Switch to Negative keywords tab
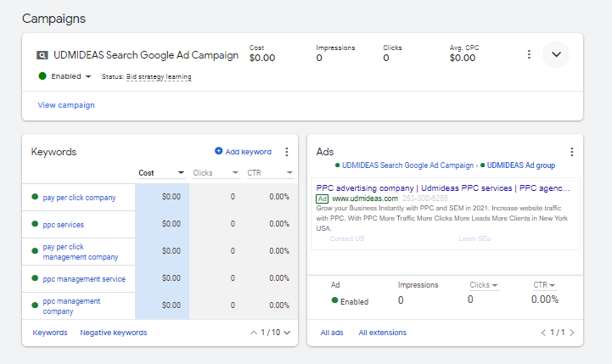Image resolution: width=612 pixels, height=364 pixels. tap(113, 333)
